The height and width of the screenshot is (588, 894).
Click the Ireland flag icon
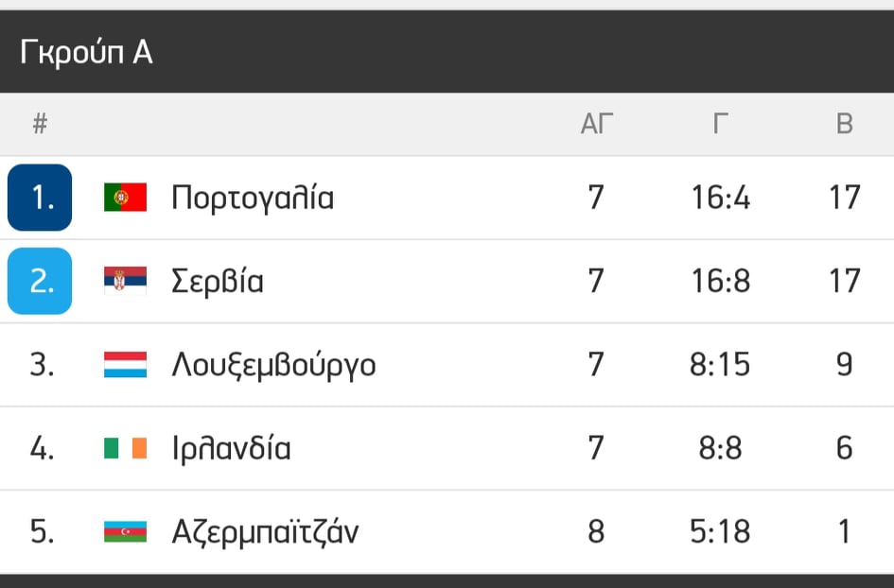[126, 448]
